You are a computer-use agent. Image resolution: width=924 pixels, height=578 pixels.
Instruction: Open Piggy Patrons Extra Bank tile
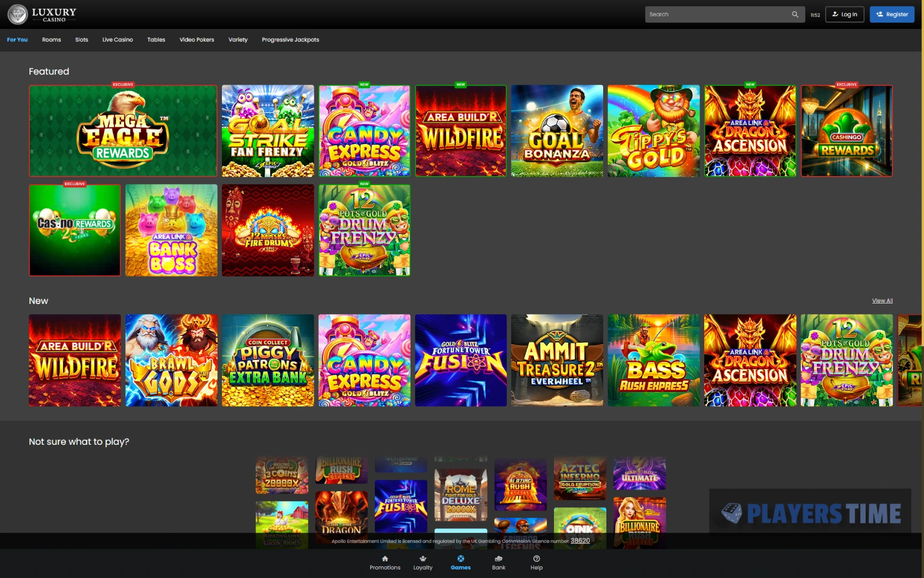[268, 360]
